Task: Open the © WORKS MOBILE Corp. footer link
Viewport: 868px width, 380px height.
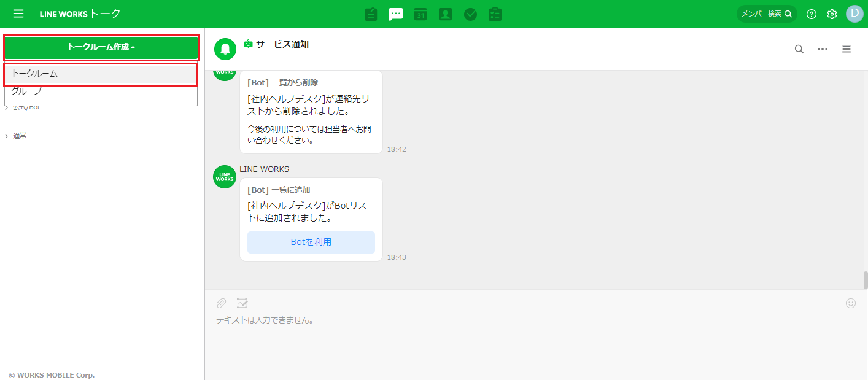Action: pyautogui.click(x=52, y=374)
